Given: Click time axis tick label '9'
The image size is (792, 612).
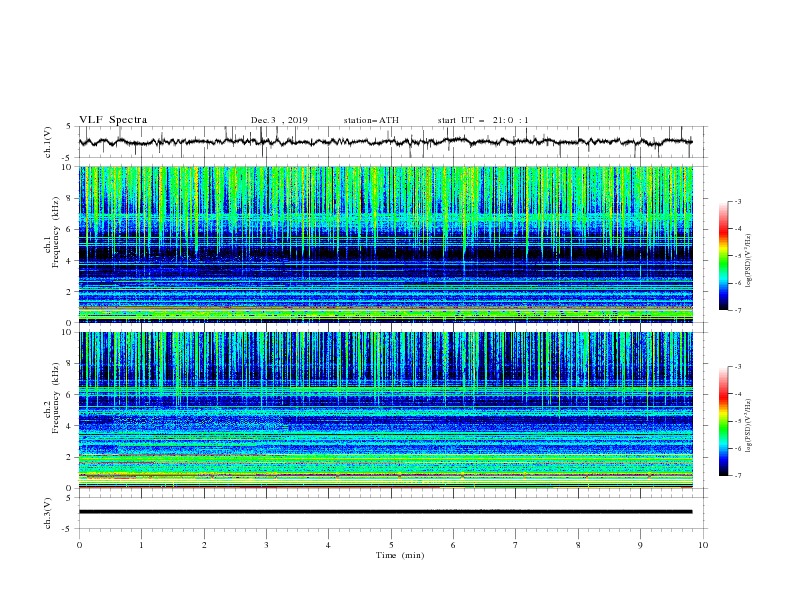Looking at the screenshot, I should click(640, 545).
